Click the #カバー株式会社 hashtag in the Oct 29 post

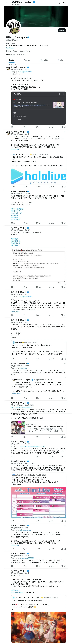coord(17,209)
